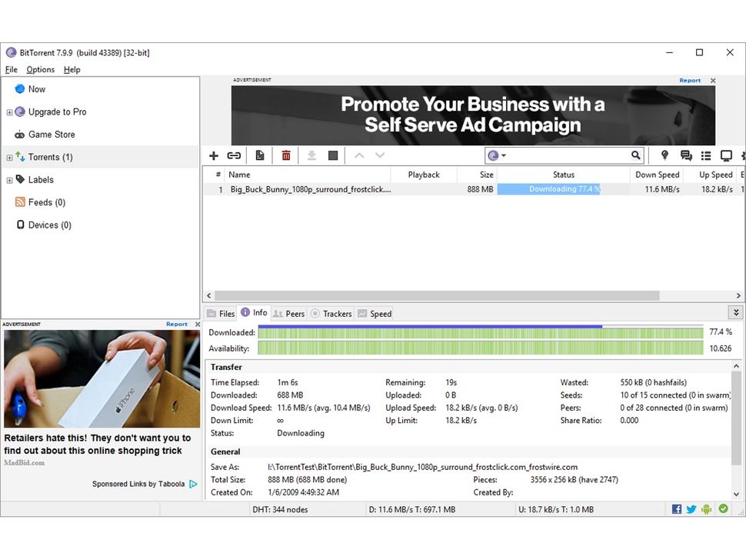Image resolution: width=746 pixels, height=560 pixels.
Task: Expand the Labels sidebar section
Action: click(x=8, y=179)
